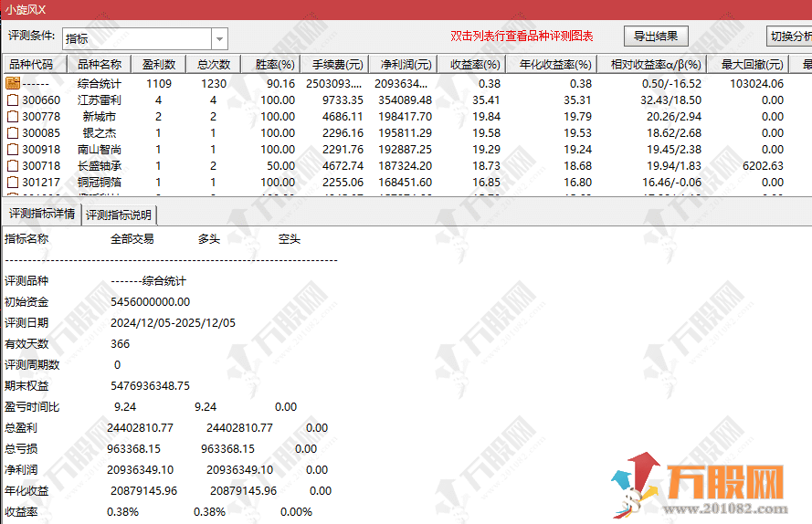812x524 pixels.
Task: Sort by the 收益率(%) column header
Action: click(471, 65)
